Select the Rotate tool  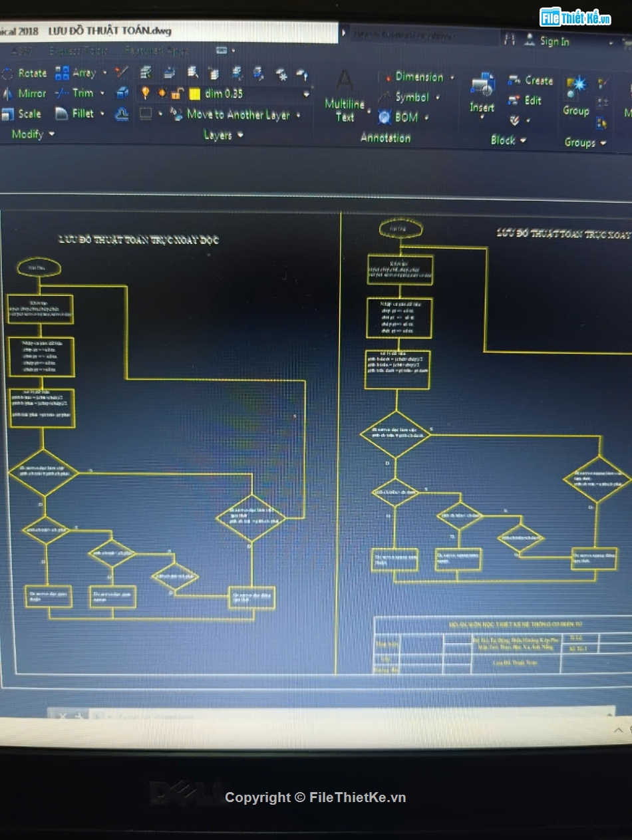pos(24,73)
